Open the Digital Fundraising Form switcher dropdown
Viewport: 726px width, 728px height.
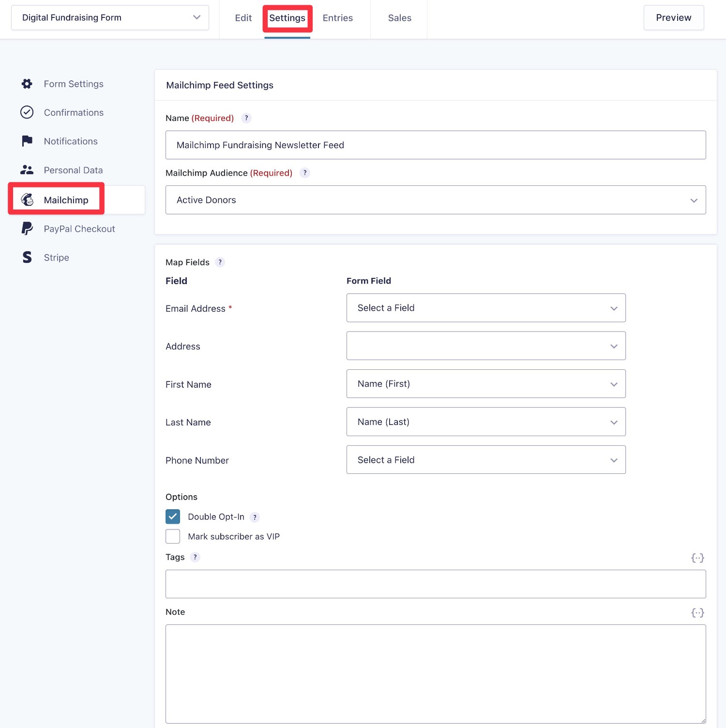click(110, 17)
